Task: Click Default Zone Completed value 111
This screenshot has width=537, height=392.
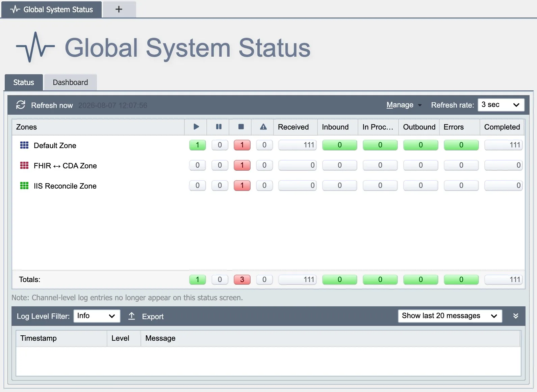Action: point(504,145)
